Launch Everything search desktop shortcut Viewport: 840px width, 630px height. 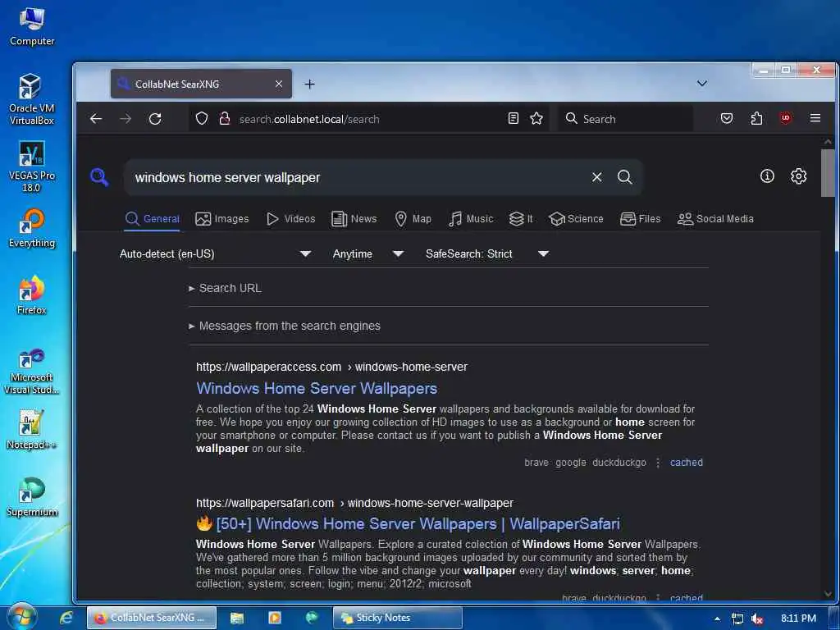[32, 229]
